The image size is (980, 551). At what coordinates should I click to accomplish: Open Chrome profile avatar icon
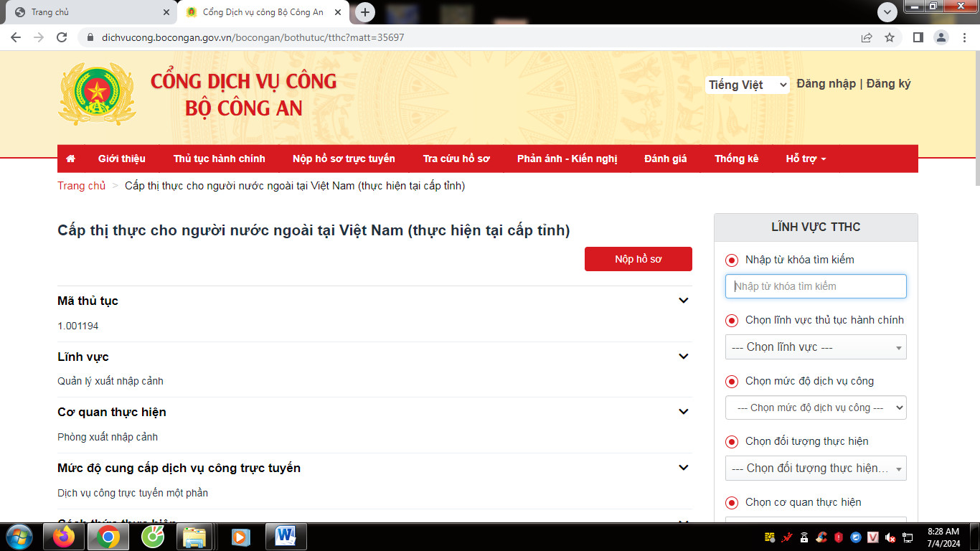pyautogui.click(x=941, y=37)
